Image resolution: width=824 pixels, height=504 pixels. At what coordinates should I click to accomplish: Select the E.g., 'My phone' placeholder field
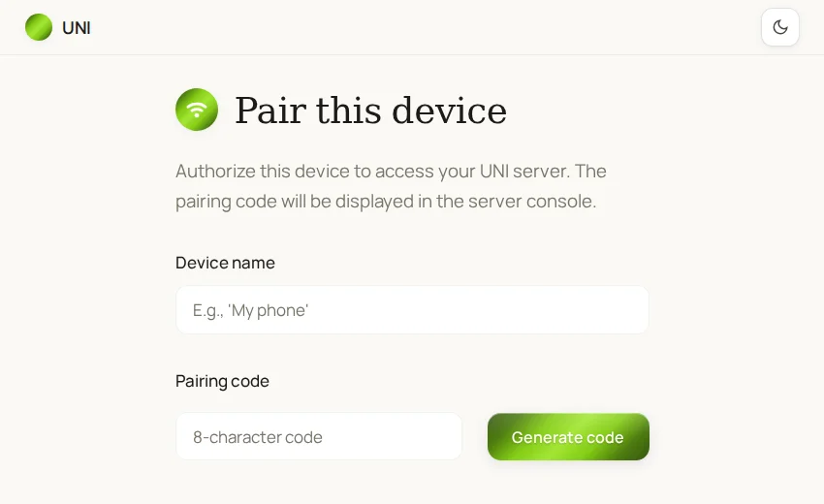click(412, 310)
